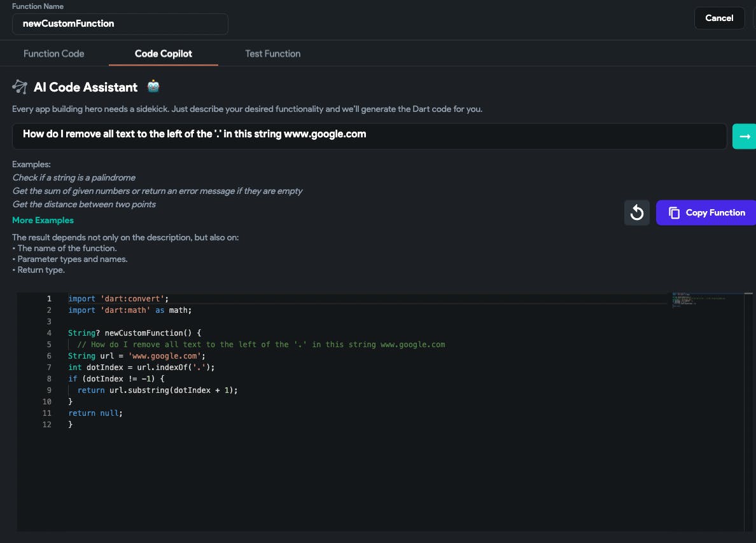This screenshot has width=756, height=543.
Task: Submit the prompt with the teal arrow
Action: pos(745,136)
